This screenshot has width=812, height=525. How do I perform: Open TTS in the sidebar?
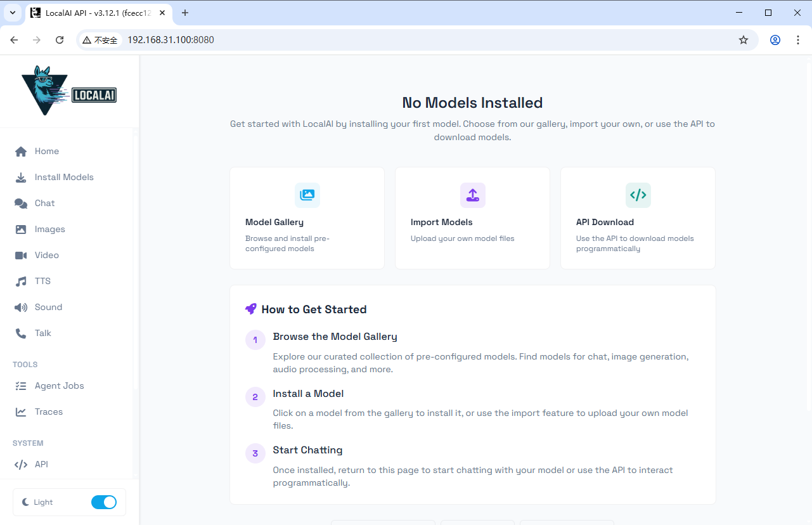(x=70, y=282)
